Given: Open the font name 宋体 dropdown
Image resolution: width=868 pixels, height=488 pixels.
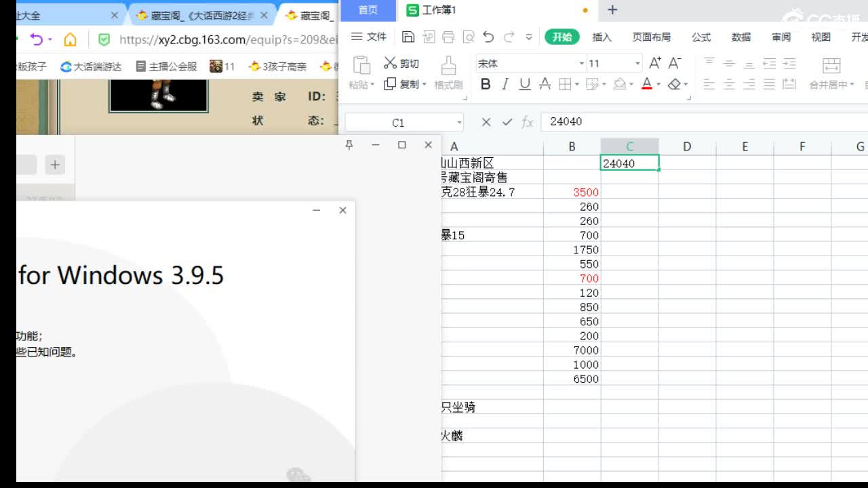Looking at the screenshot, I should [x=581, y=63].
